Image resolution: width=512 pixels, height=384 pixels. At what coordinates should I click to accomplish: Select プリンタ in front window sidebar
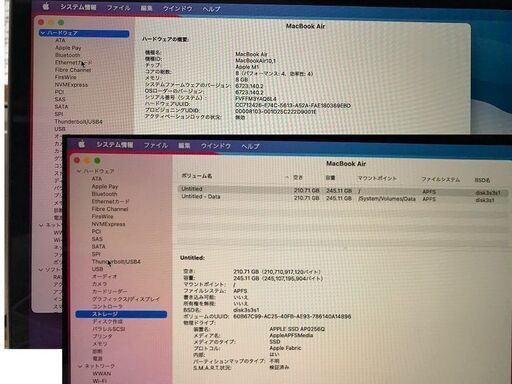102,336
